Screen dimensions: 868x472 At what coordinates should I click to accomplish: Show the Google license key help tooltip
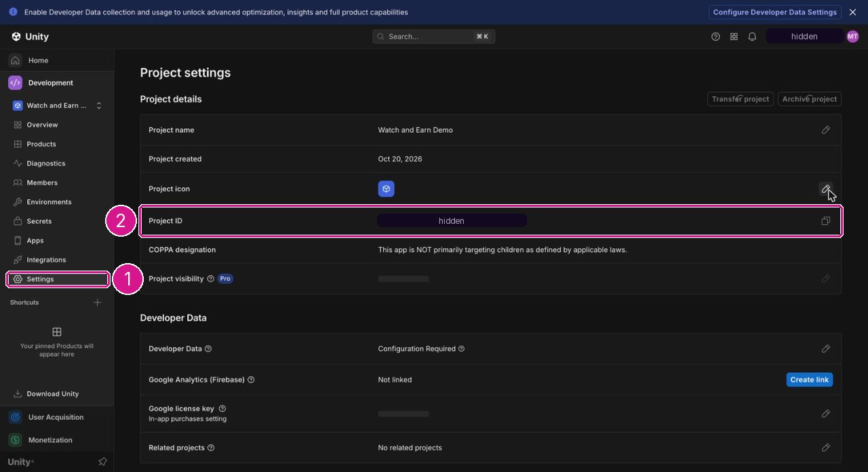click(x=222, y=409)
